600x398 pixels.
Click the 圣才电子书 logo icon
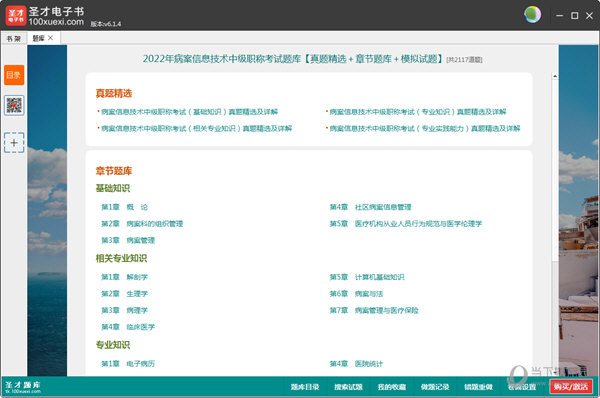click(x=16, y=16)
